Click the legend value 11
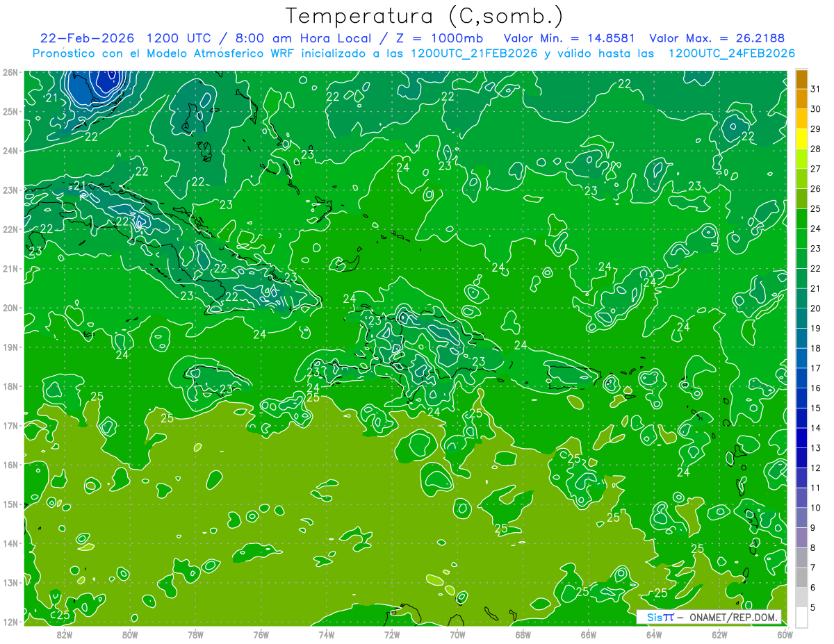This screenshot has height=644, width=834. click(x=815, y=488)
